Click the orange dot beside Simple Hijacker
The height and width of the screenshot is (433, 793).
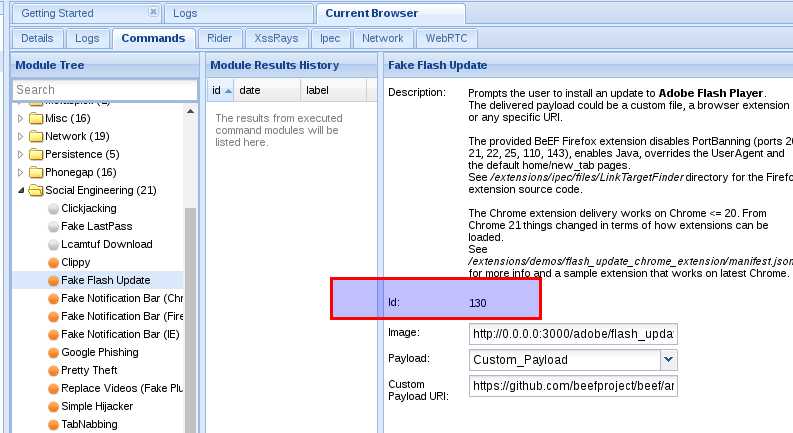pos(53,407)
